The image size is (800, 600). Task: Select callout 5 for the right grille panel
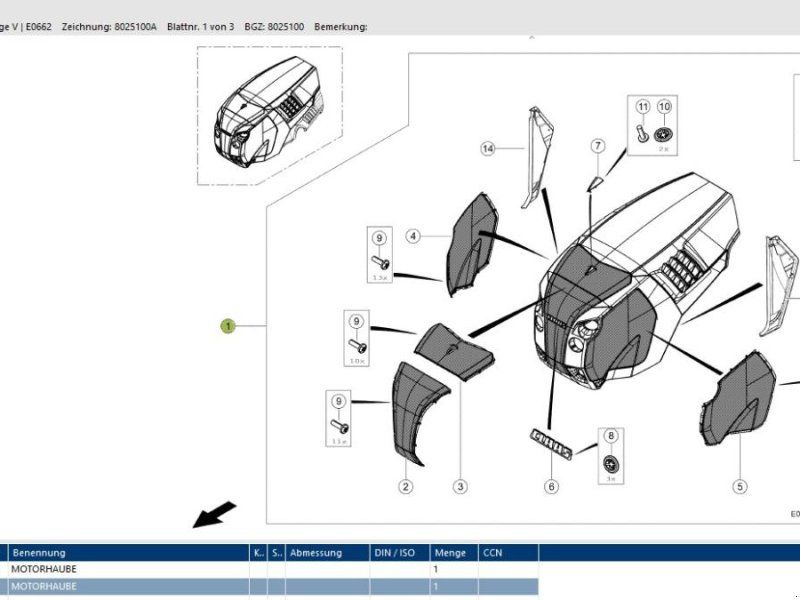click(740, 487)
